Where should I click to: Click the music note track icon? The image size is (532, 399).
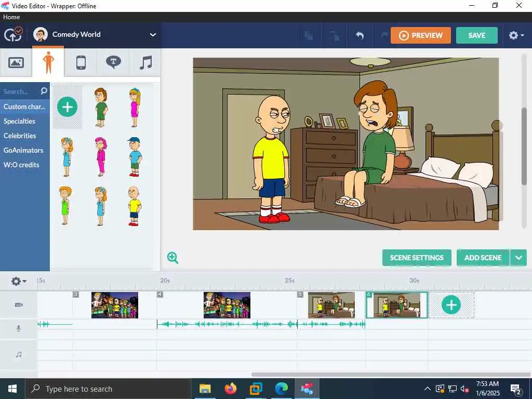tap(19, 354)
